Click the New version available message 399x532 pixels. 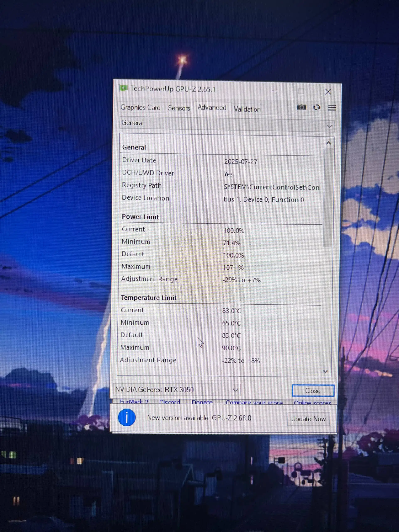click(199, 418)
